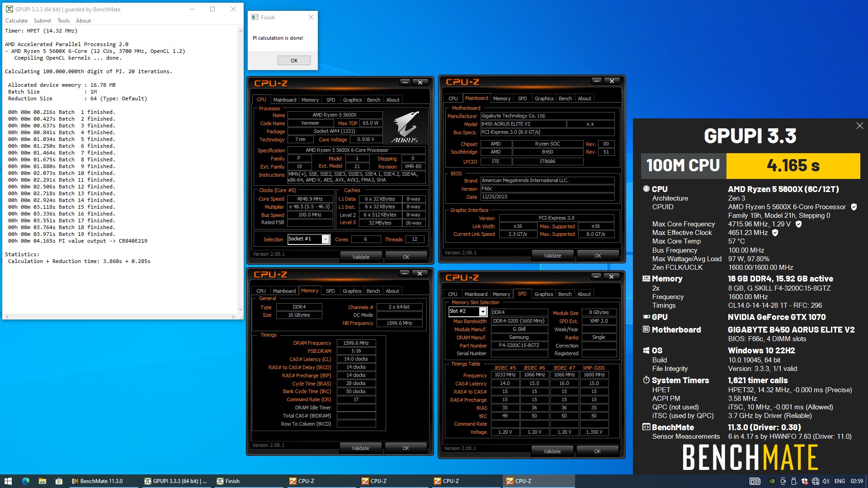The width and height of the screenshot is (868, 488).
Task: Click the Motherboard icon in BenchMate panel
Action: pyautogui.click(x=646, y=329)
